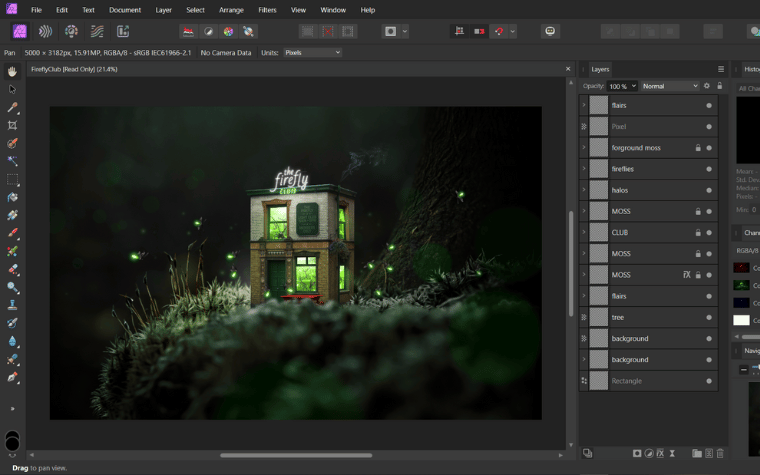Click the horizontal canvas scrollbar

pos(296,455)
